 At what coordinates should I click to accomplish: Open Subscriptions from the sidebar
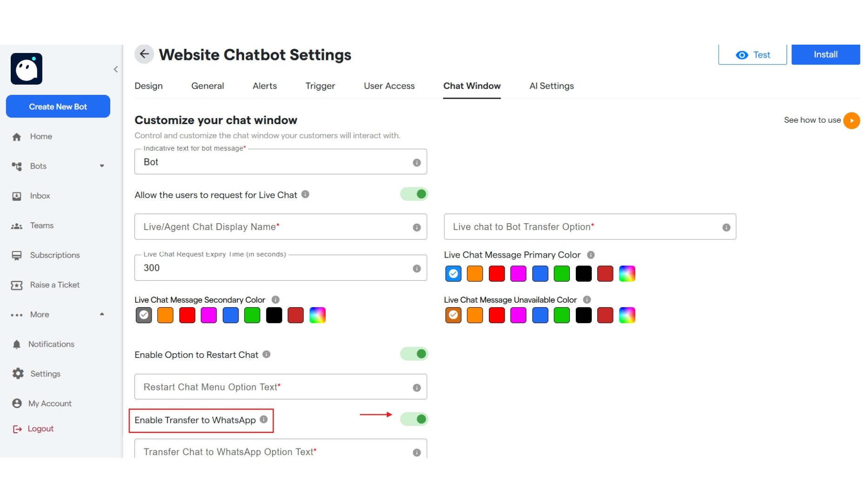pos(54,255)
